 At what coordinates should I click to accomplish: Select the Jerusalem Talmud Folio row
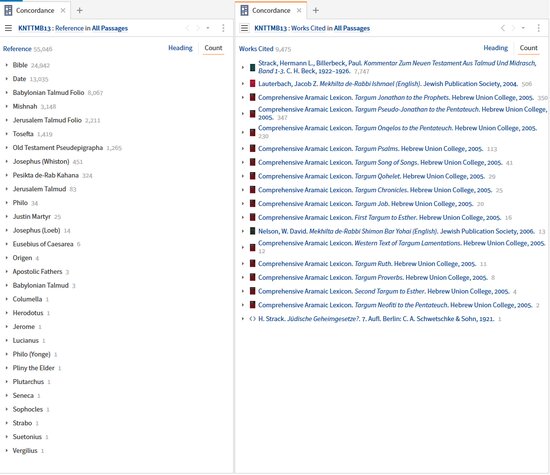(56, 120)
